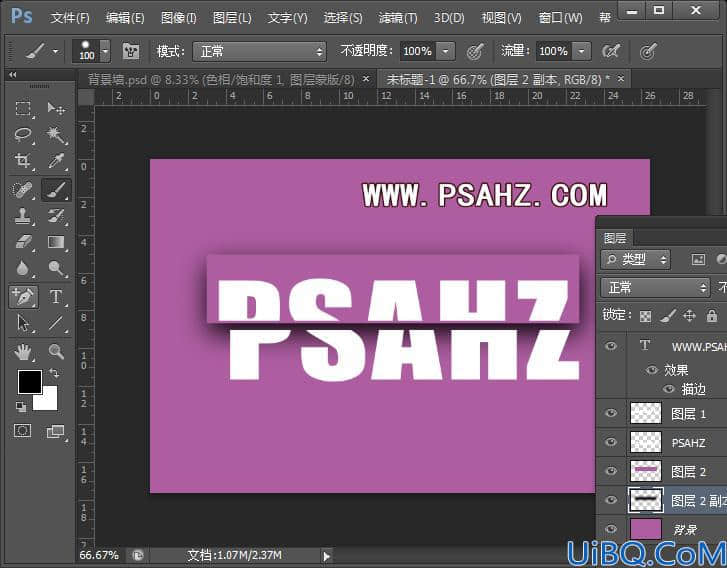Edit the 不透明度 100% field
The width and height of the screenshot is (727, 568).
[418, 51]
